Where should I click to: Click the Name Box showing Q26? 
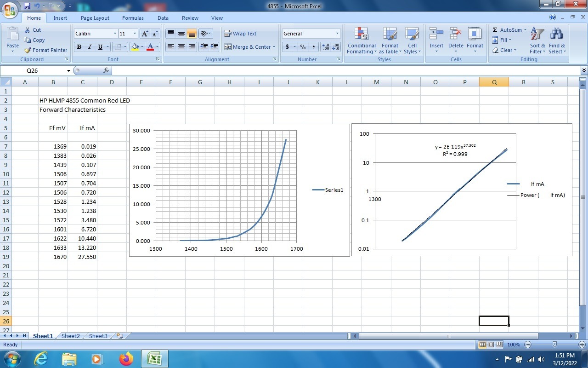click(33, 70)
